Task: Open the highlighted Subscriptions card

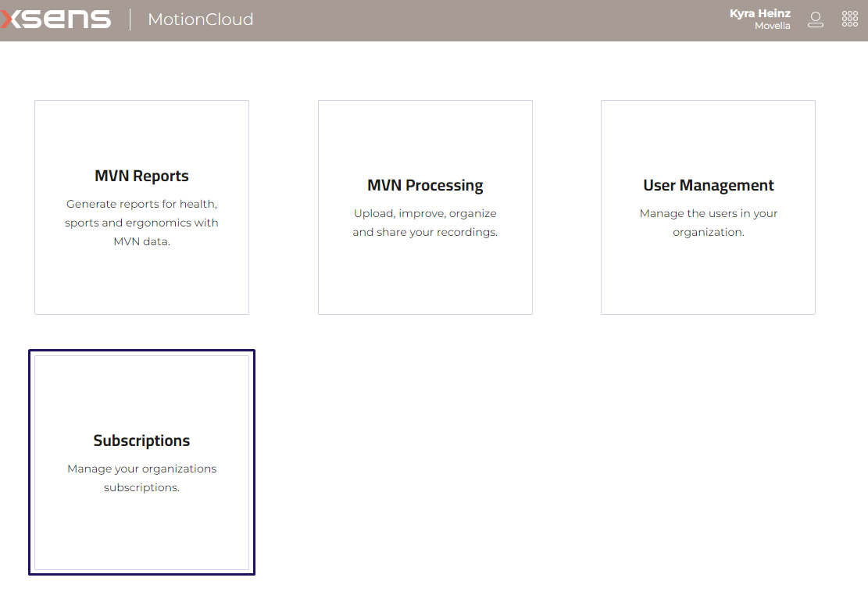Action: click(141, 462)
